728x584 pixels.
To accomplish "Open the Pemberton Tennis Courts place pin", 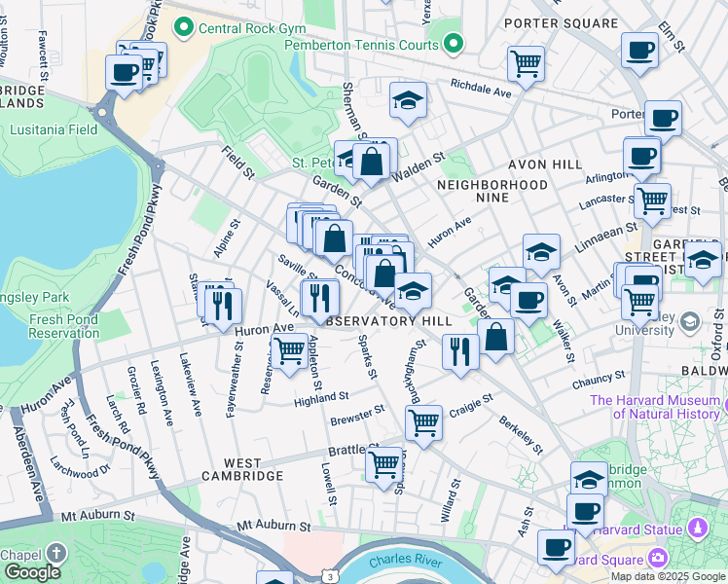I will pyautogui.click(x=452, y=44).
